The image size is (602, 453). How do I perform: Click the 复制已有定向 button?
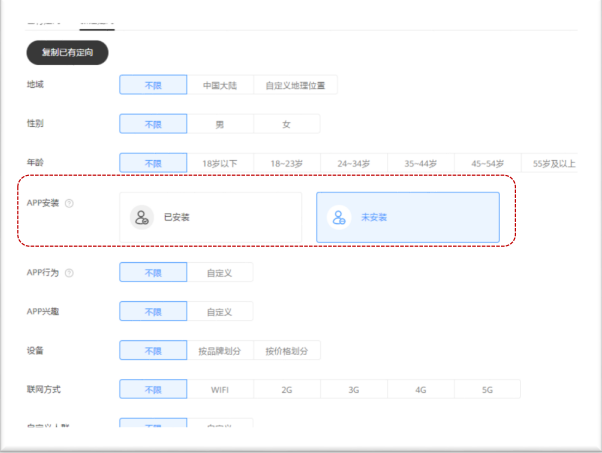(67, 53)
